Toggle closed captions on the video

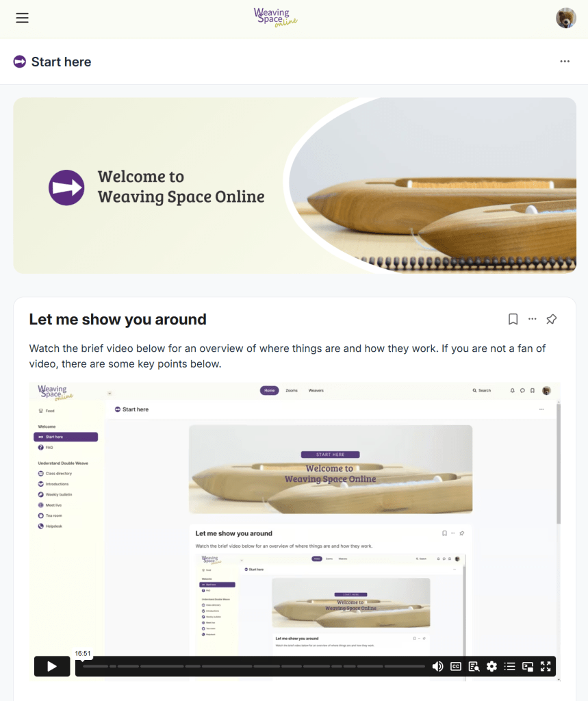pos(456,667)
